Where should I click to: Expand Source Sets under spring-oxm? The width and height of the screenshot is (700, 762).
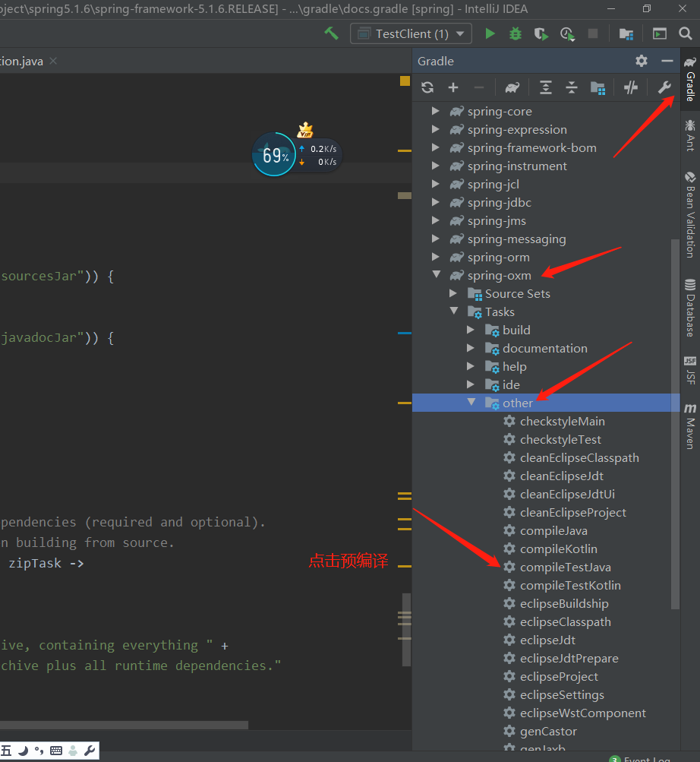click(453, 293)
